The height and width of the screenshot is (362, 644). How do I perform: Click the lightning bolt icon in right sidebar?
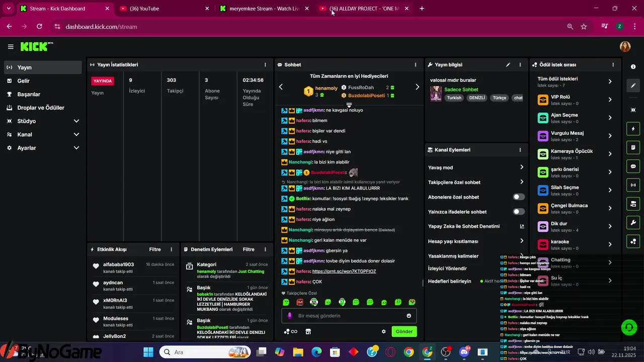633,129
